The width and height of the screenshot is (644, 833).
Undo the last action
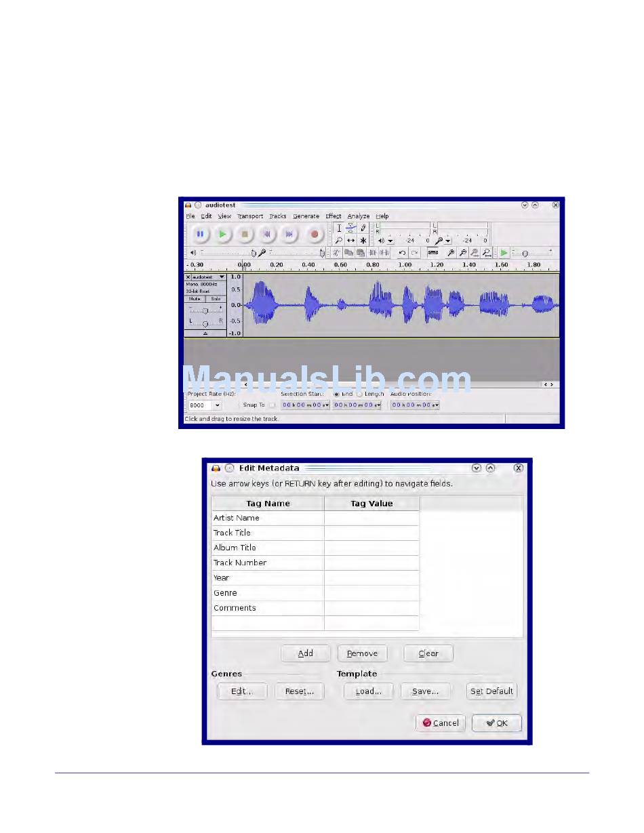click(402, 252)
